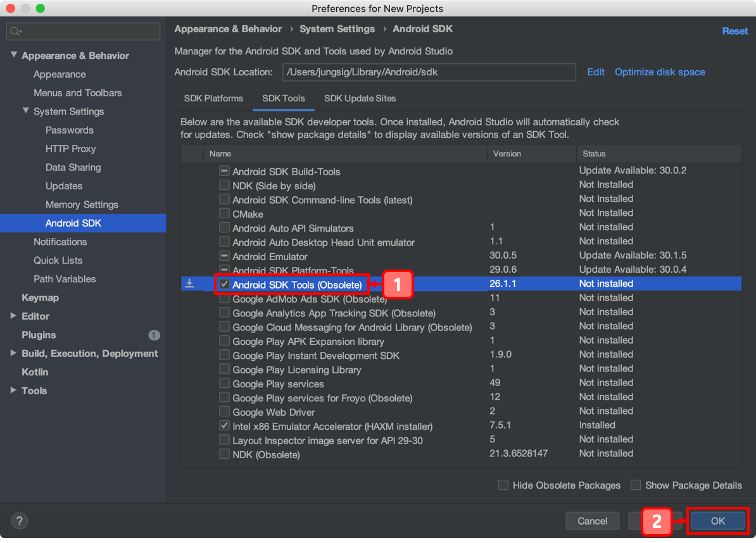Click Optimize disk space link
This screenshot has height=543, width=756.
(x=660, y=72)
